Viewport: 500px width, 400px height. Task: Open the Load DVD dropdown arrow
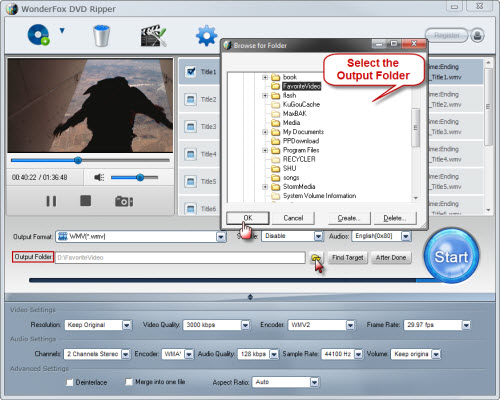click(x=62, y=31)
